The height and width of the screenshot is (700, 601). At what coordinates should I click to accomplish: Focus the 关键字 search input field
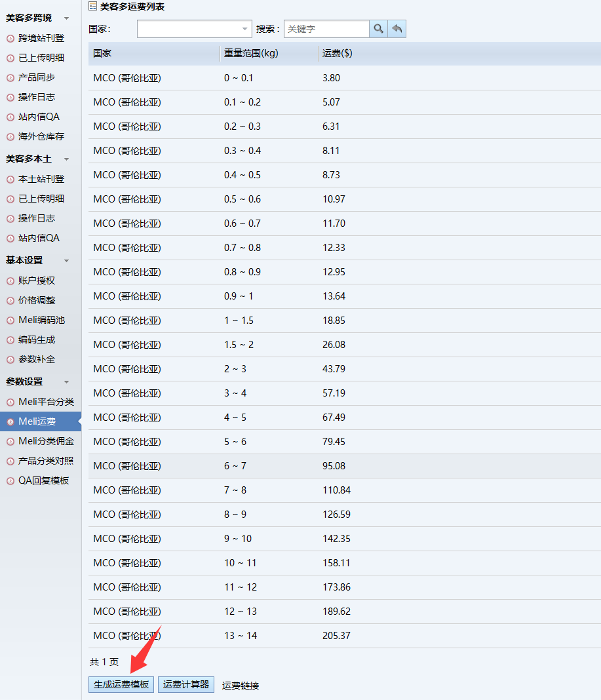pos(326,29)
